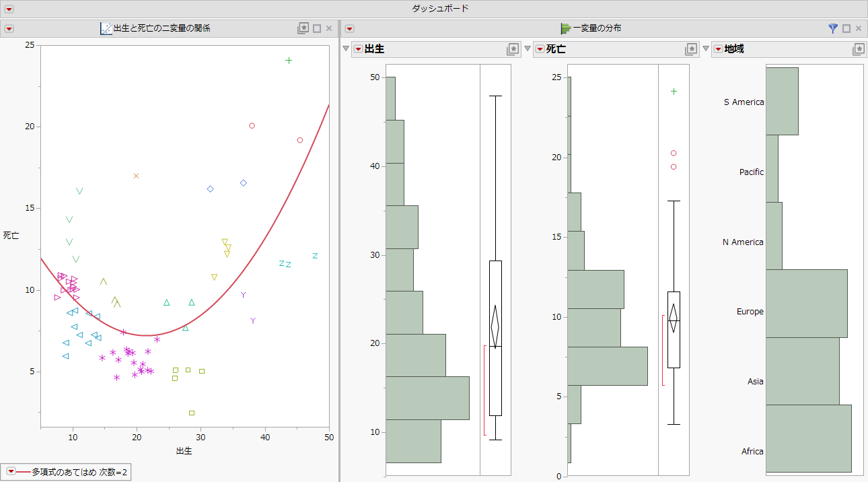The height and width of the screenshot is (482, 868).
Task: Select the Europe bar in the 地域 chart
Action: click(x=806, y=304)
